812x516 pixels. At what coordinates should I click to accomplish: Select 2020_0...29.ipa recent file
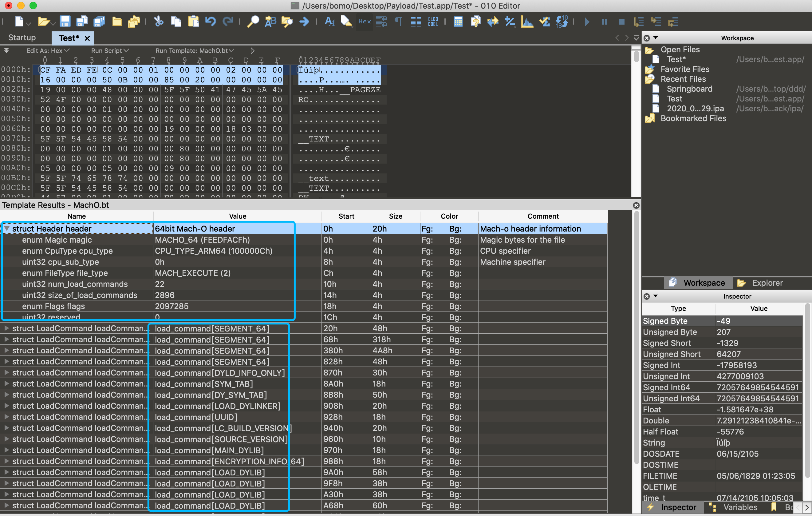(695, 108)
